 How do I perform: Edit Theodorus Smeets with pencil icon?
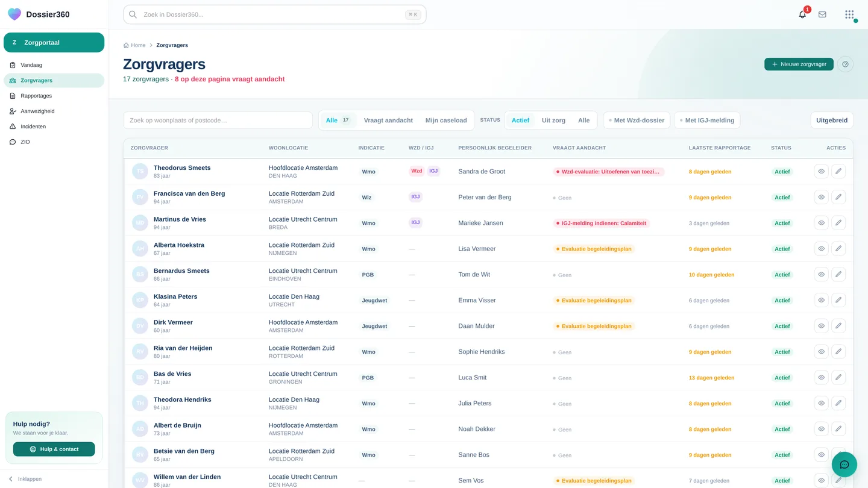pyautogui.click(x=838, y=172)
